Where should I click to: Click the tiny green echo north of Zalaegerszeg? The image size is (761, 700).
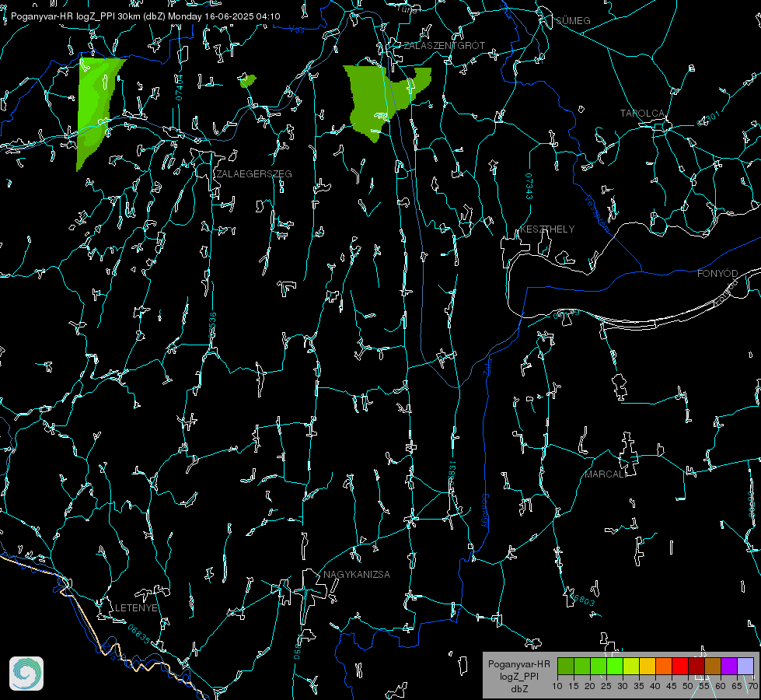coord(247,81)
